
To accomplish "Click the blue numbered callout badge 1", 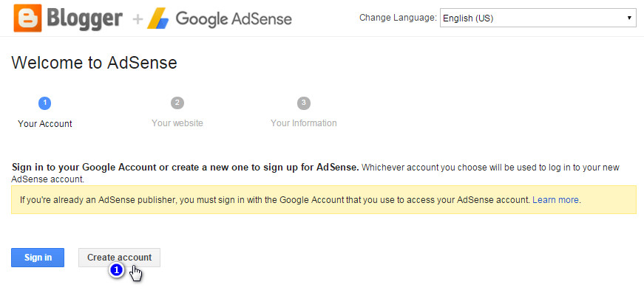I will [117, 270].
